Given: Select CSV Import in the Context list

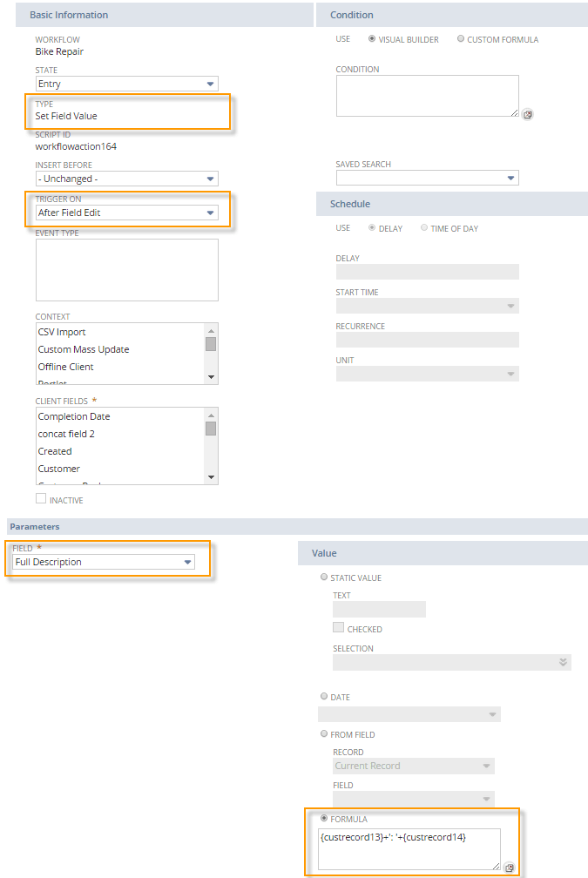Looking at the screenshot, I should pos(61,332).
